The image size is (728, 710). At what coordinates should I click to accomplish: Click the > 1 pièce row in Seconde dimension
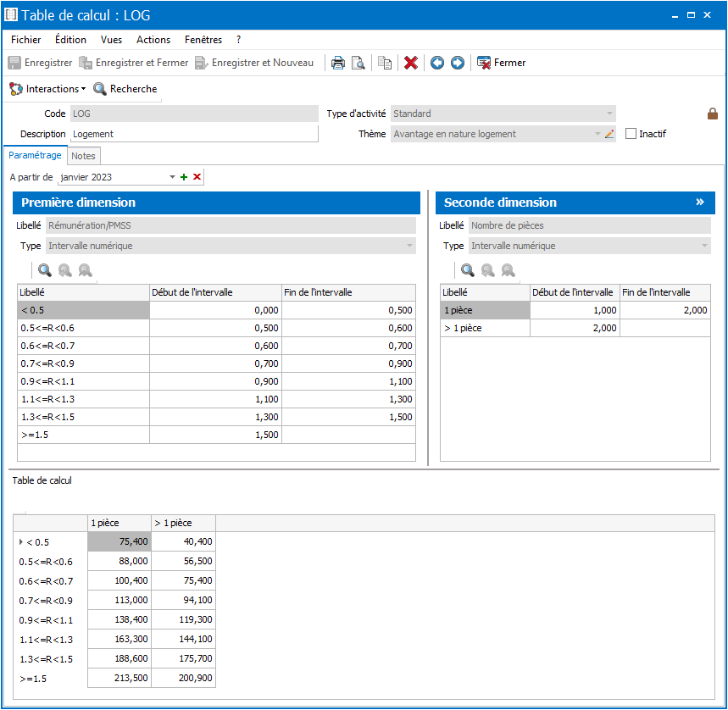575,328
